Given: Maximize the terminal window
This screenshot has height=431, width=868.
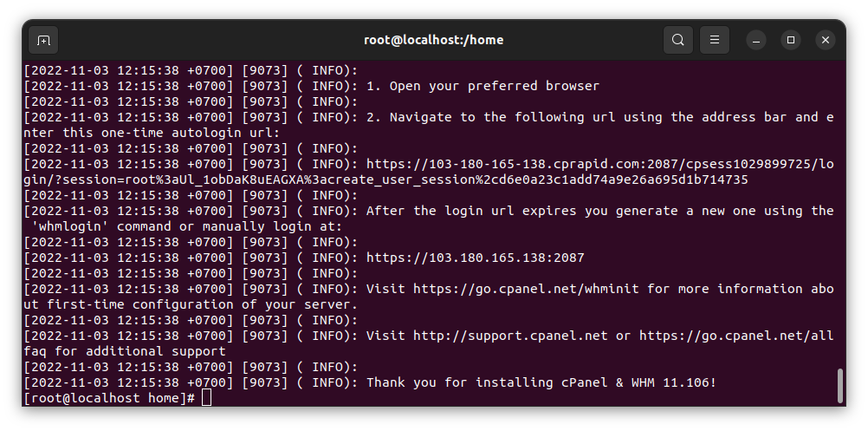Looking at the screenshot, I should tap(791, 40).
